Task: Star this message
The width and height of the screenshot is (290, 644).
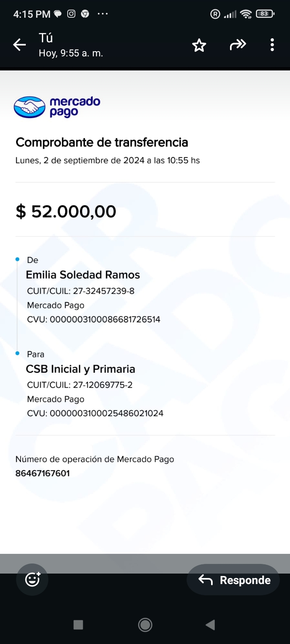Action: pos(199,45)
